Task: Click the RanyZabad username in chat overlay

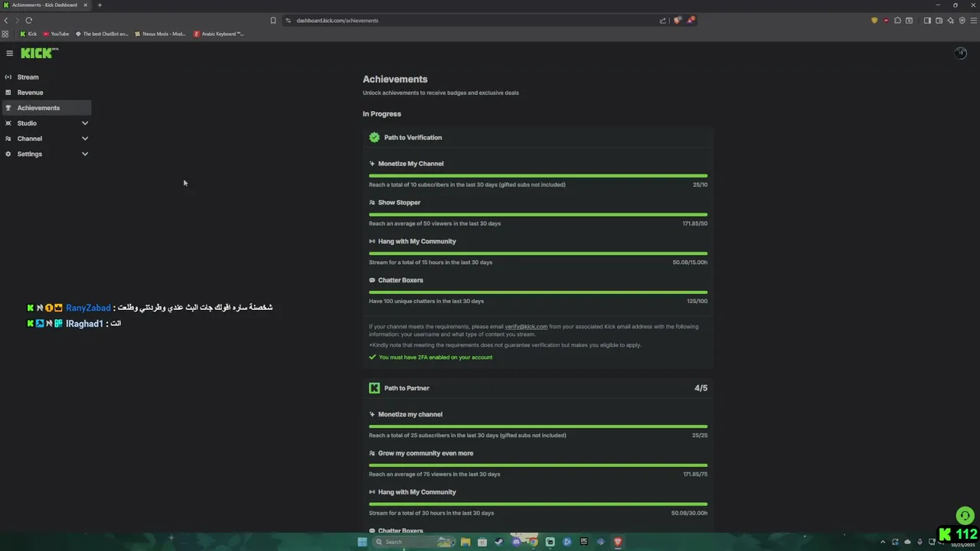Action: [x=88, y=308]
